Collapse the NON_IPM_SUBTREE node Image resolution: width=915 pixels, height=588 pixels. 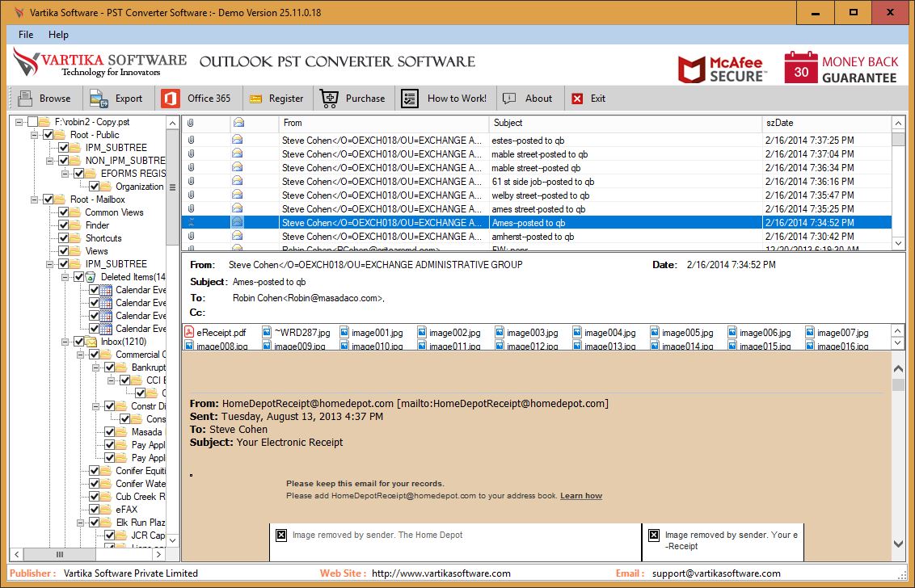pyautogui.click(x=49, y=161)
